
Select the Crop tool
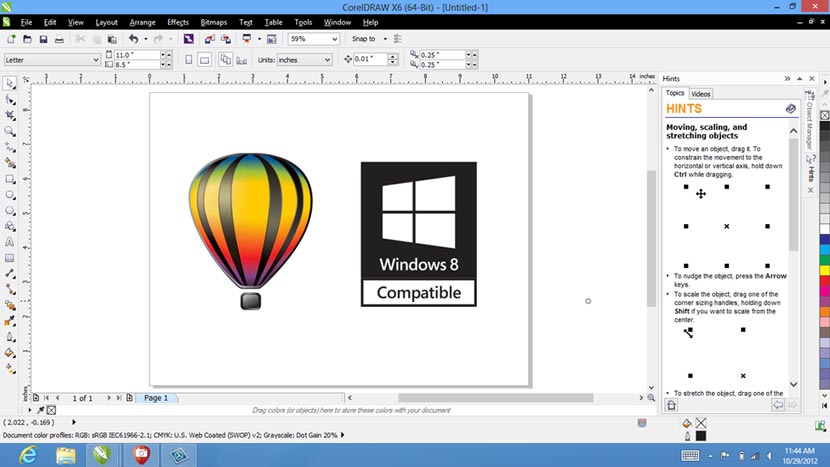tap(10, 115)
